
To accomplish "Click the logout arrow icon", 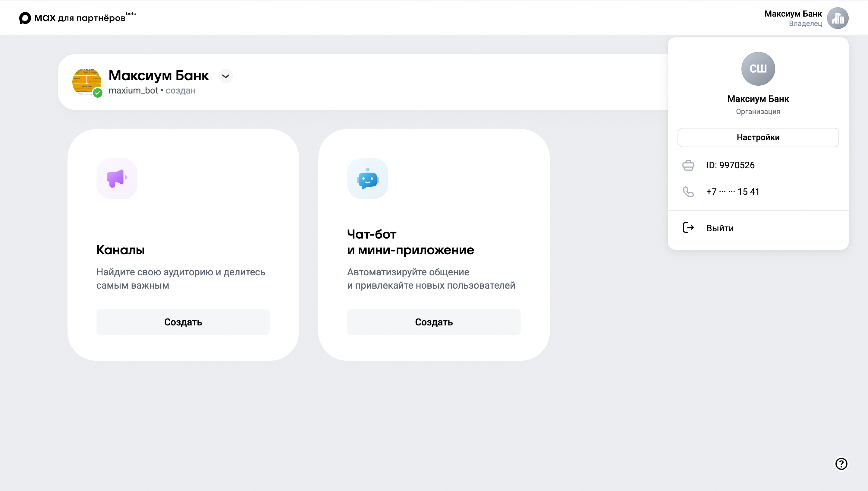I will [688, 228].
